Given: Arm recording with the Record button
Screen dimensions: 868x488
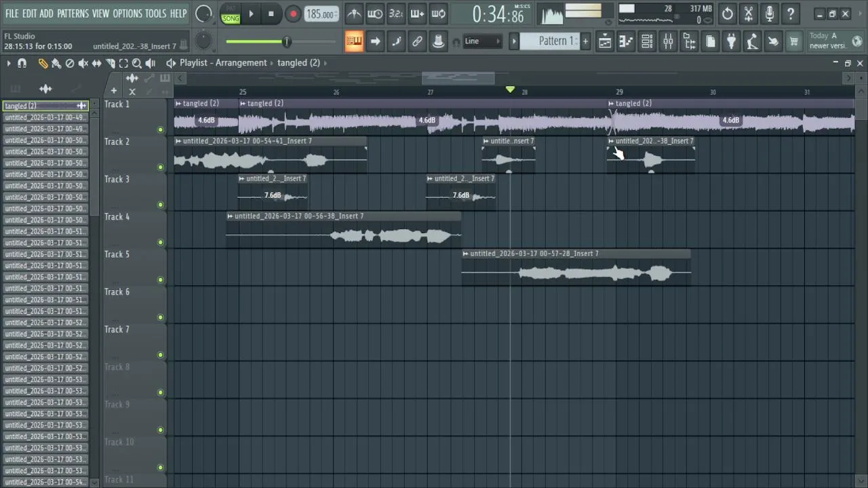Looking at the screenshot, I should click(x=293, y=14).
